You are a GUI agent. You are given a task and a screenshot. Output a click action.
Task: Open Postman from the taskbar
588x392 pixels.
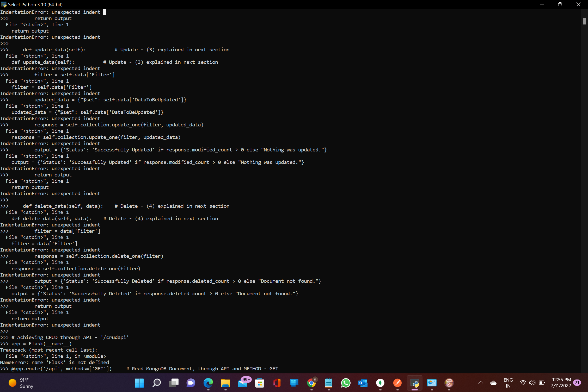pyautogui.click(x=397, y=383)
